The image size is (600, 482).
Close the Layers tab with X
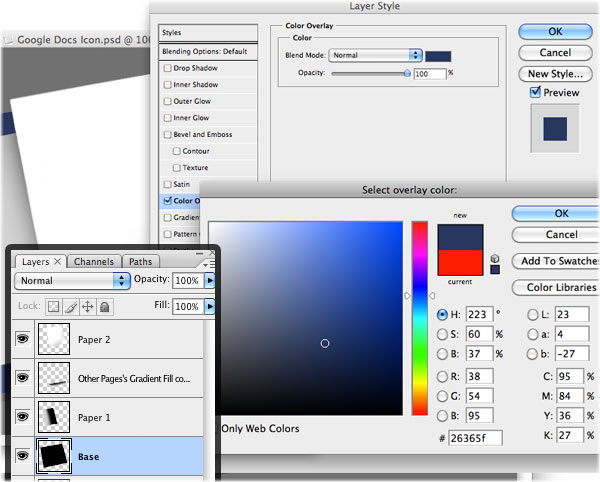pos(57,261)
